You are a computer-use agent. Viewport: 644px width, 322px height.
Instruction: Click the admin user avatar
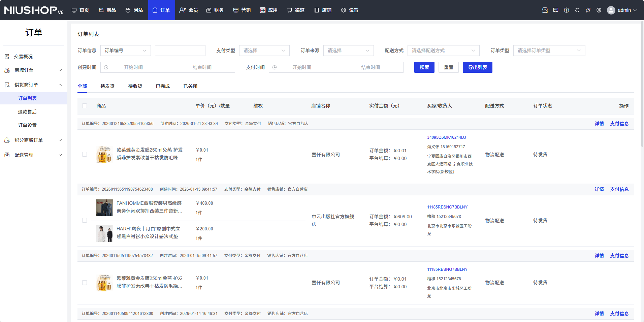pyautogui.click(x=611, y=10)
